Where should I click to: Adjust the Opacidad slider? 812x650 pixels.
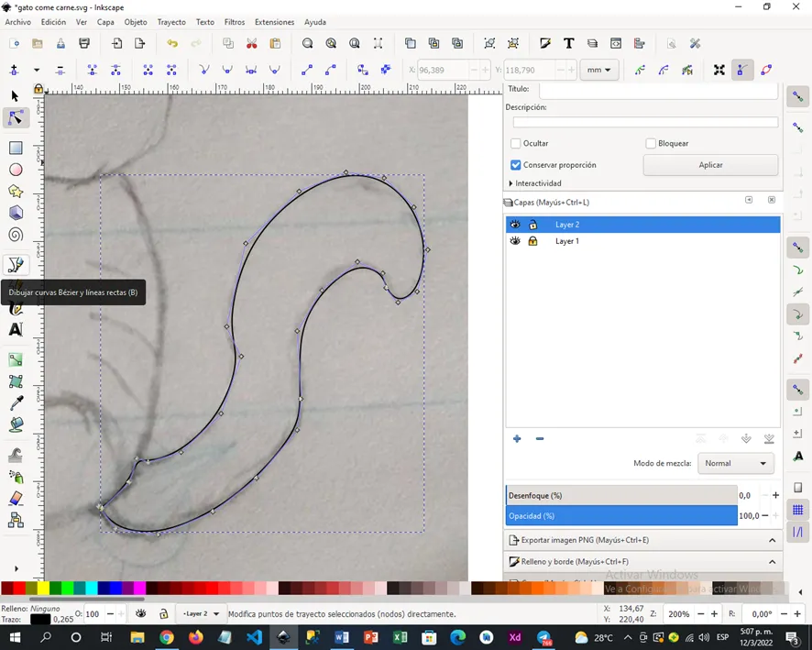click(x=621, y=516)
